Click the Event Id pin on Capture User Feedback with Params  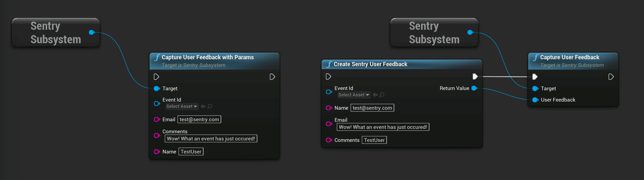click(x=157, y=103)
